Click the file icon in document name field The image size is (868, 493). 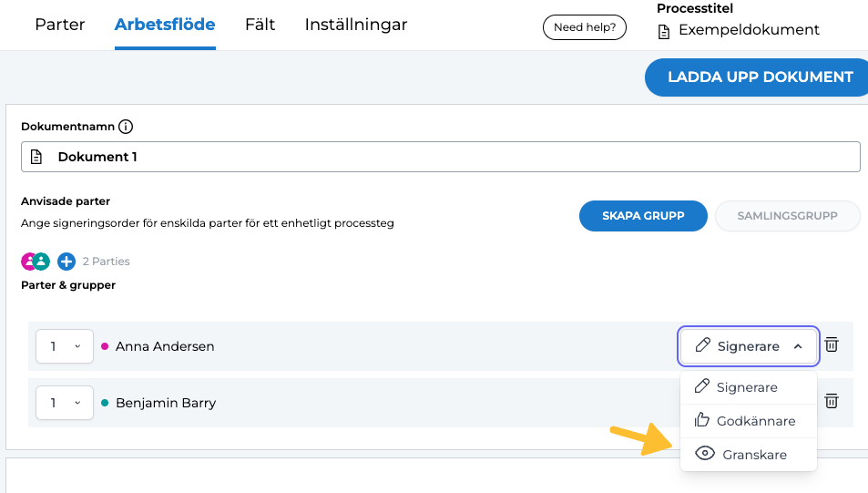click(x=36, y=157)
